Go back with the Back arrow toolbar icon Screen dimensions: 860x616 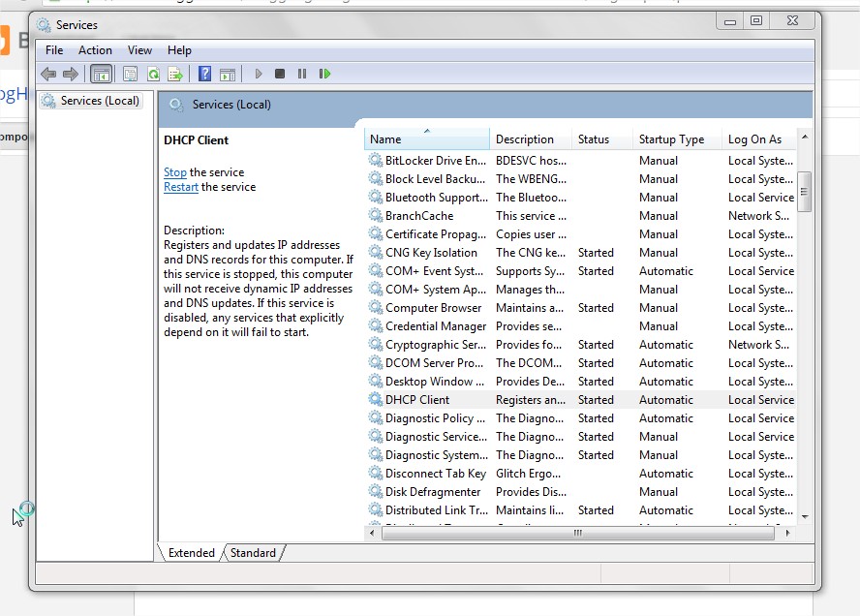tap(48, 74)
